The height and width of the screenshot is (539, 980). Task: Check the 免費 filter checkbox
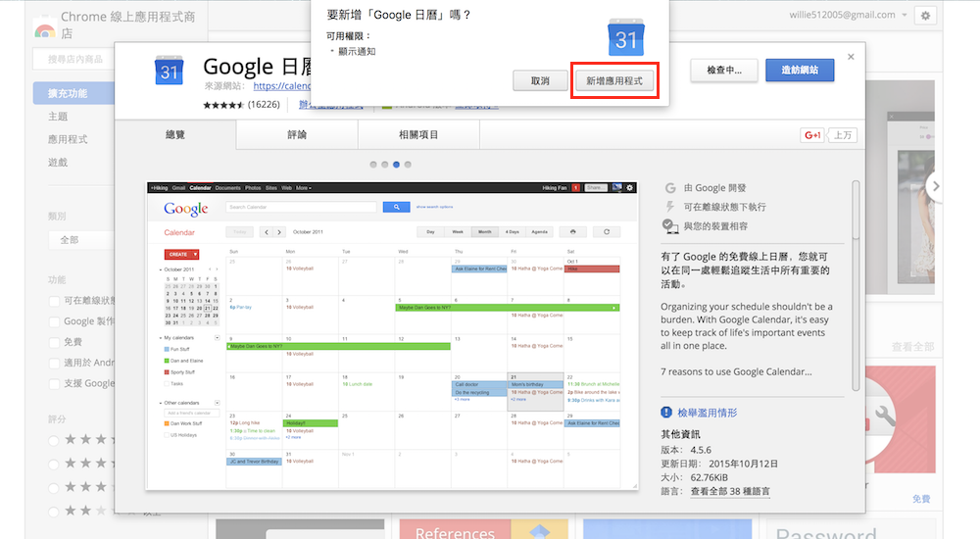click(x=55, y=342)
